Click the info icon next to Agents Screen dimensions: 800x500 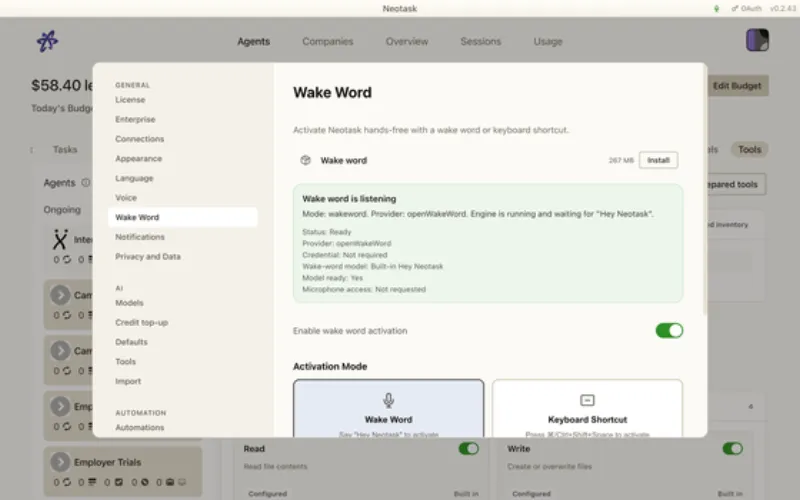(86, 182)
